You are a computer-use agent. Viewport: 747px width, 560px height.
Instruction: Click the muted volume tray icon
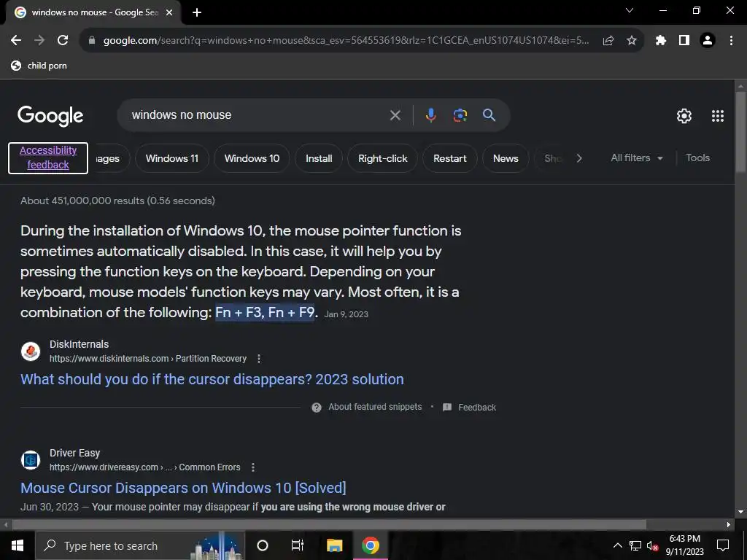[653, 546]
